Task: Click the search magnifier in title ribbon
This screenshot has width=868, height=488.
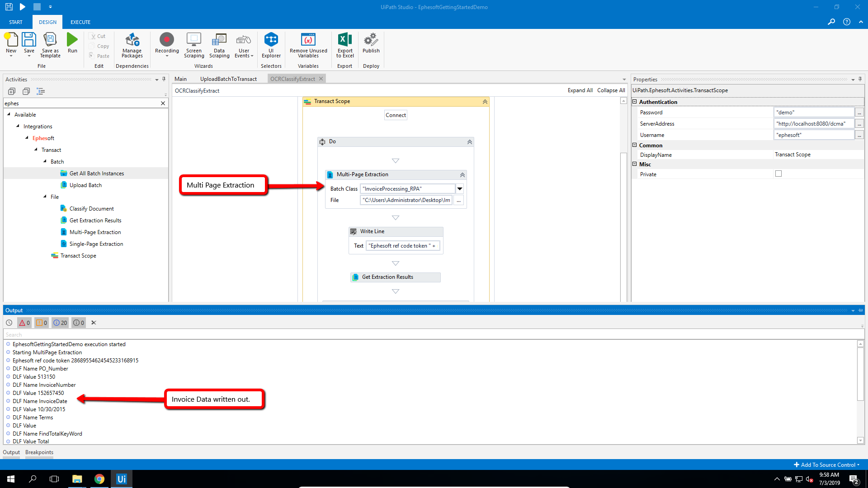Action: pos(831,22)
